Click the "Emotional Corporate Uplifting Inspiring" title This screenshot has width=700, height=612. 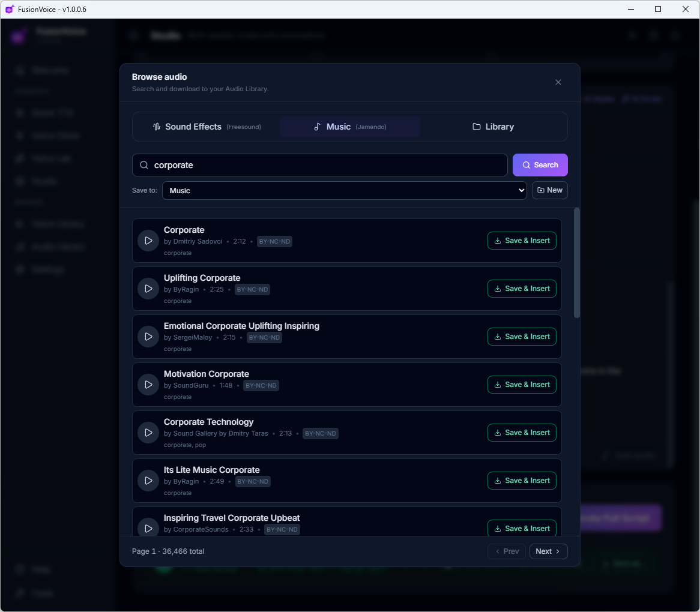pos(241,326)
